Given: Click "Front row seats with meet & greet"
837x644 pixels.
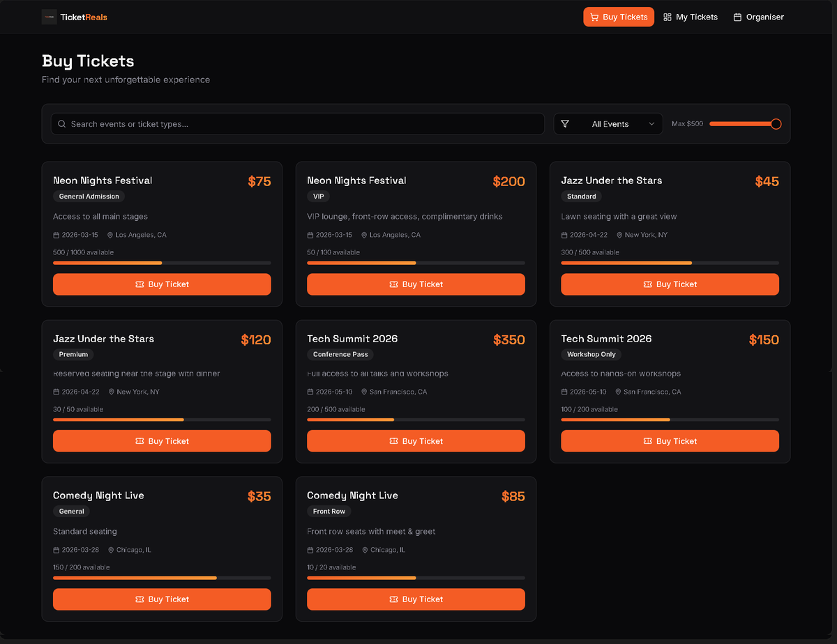Looking at the screenshot, I should coord(371,532).
